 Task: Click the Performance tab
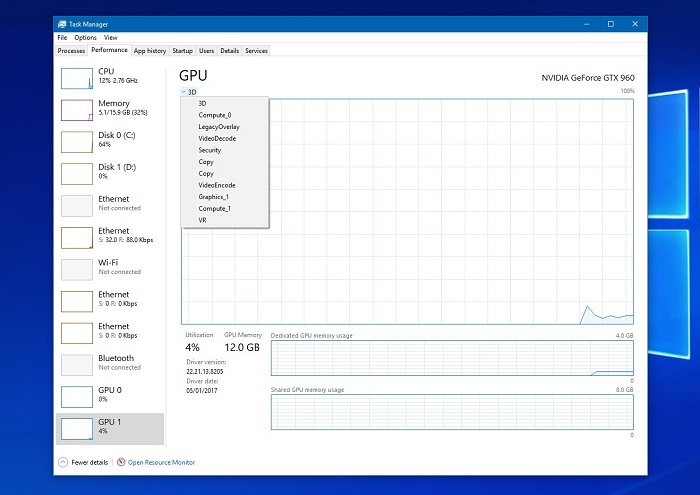click(109, 50)
